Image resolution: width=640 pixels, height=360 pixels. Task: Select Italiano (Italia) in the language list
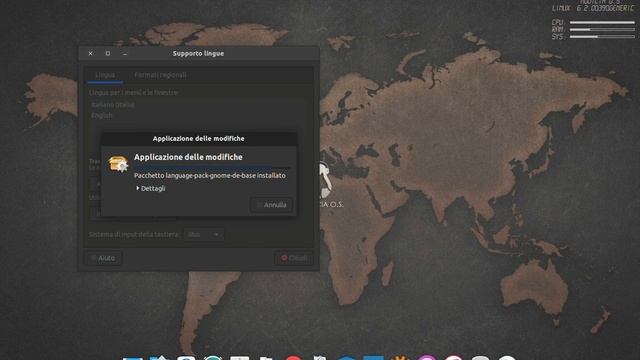(x=113, y=105)
